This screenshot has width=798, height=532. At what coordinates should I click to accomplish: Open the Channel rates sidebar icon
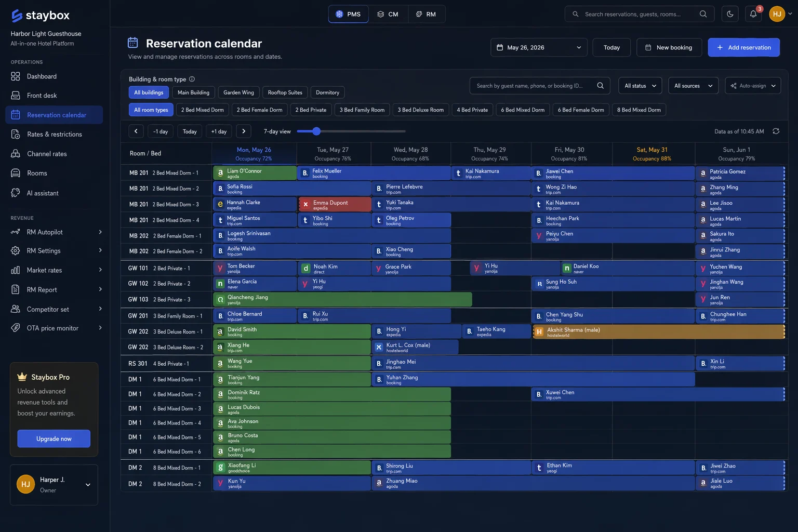16,154
